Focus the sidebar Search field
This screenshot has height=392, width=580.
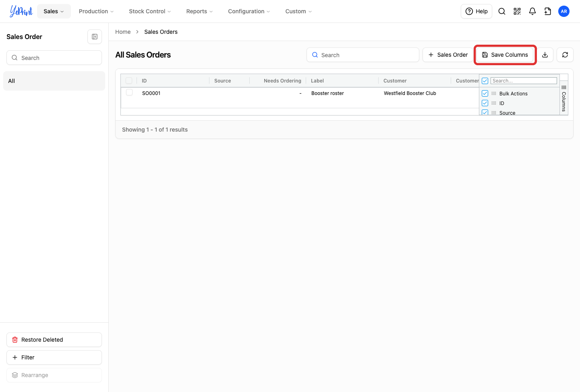pyautogui.click(x=54, y=58)
